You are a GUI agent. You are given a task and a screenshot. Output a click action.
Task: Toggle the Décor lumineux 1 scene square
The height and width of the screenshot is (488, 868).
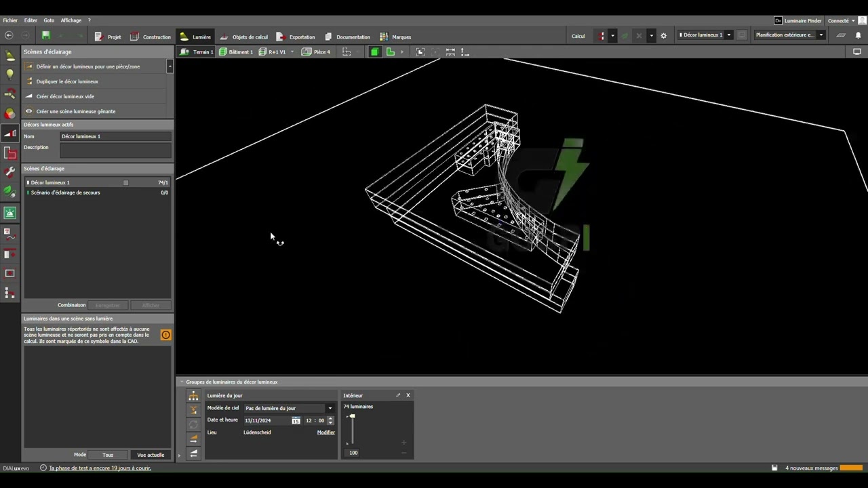pos(125,182)
